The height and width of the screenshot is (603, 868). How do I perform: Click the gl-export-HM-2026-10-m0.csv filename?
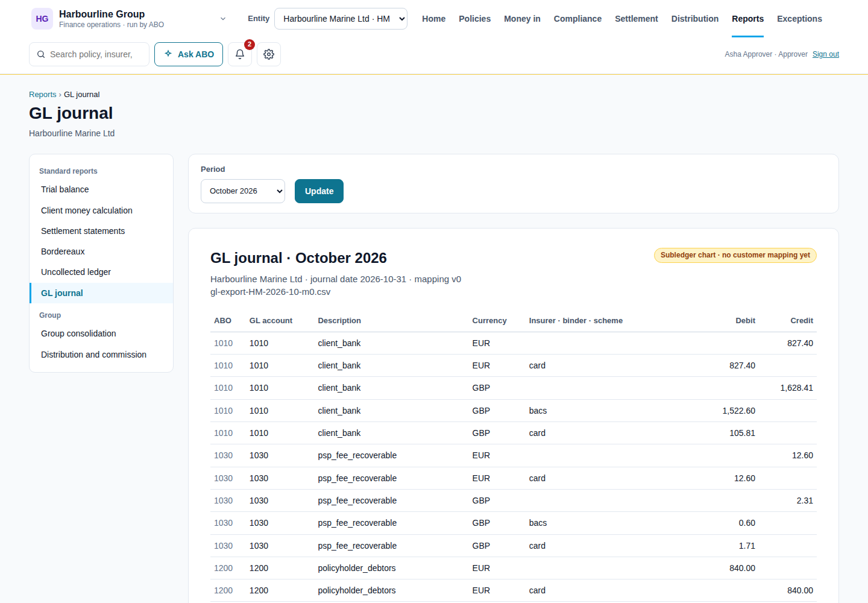(x=271, y=292)
